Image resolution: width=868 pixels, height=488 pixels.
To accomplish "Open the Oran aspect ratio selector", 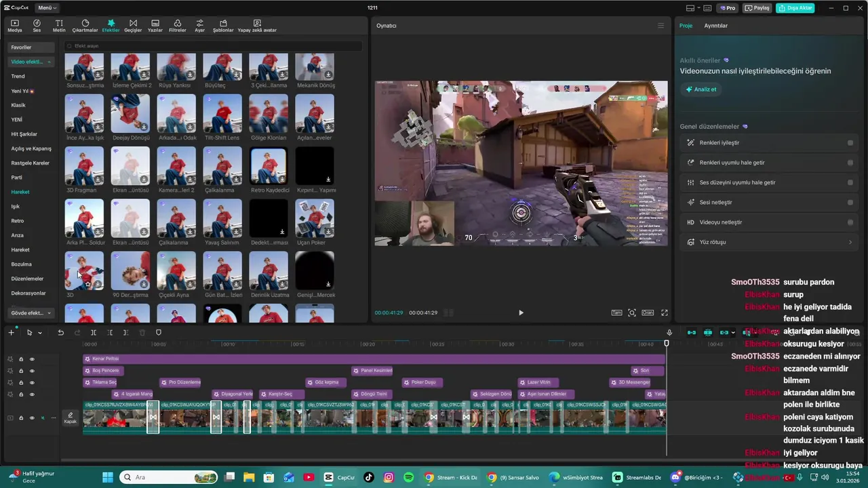I will coord(648,312).
